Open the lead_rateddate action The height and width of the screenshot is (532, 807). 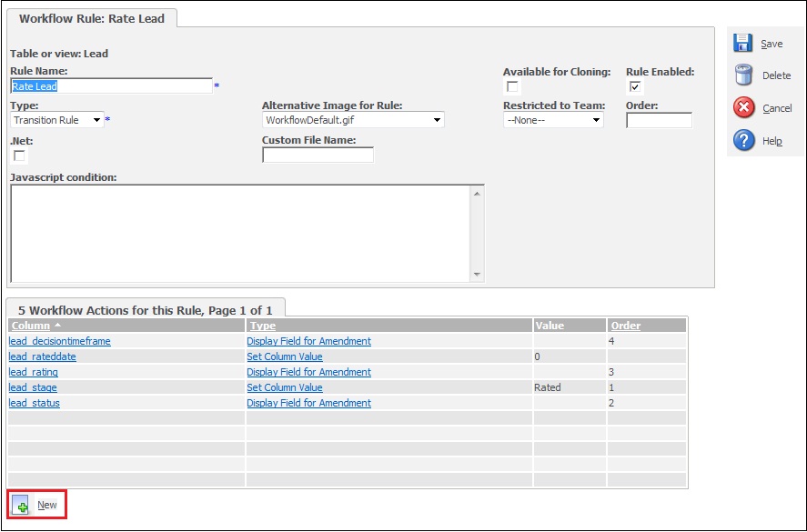pyautogui.click(x=42, y=356)
